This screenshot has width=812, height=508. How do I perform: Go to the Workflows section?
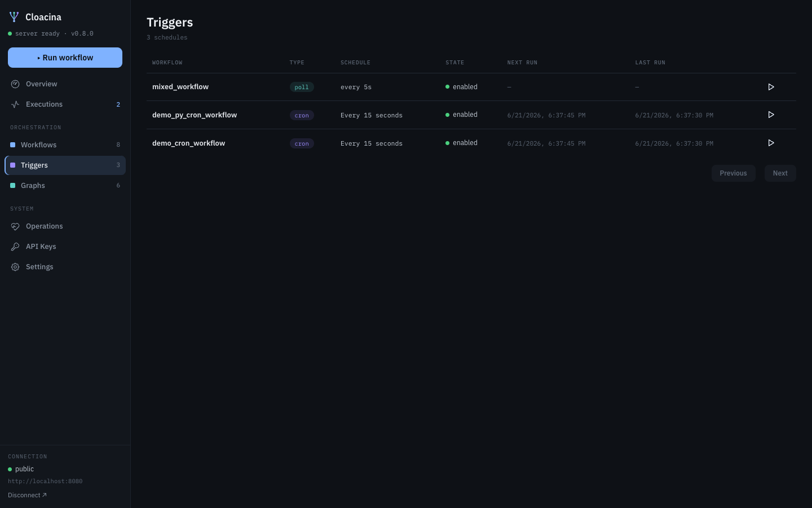point(65,145)
